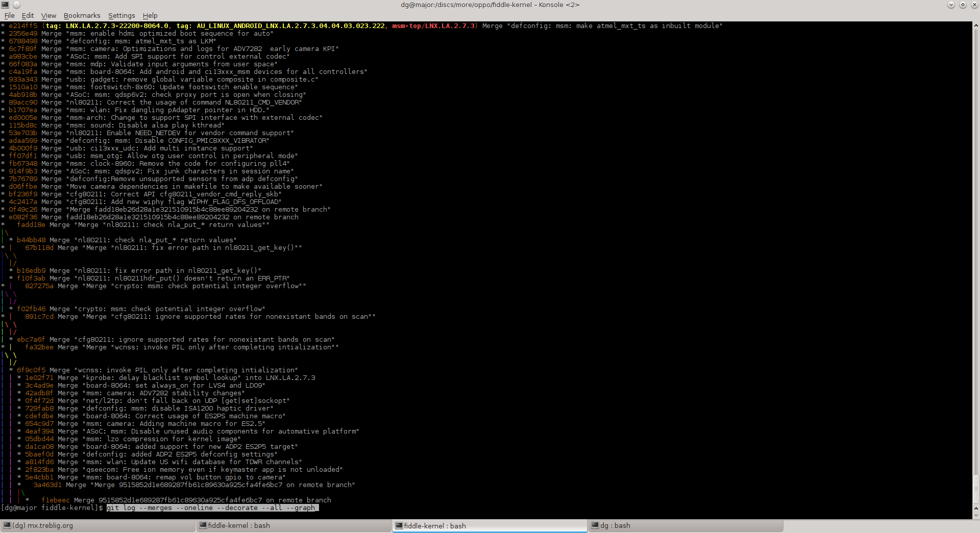980x533 pixels.
Task: Click commit hash f10f3ab
Action: coord(31,278)
